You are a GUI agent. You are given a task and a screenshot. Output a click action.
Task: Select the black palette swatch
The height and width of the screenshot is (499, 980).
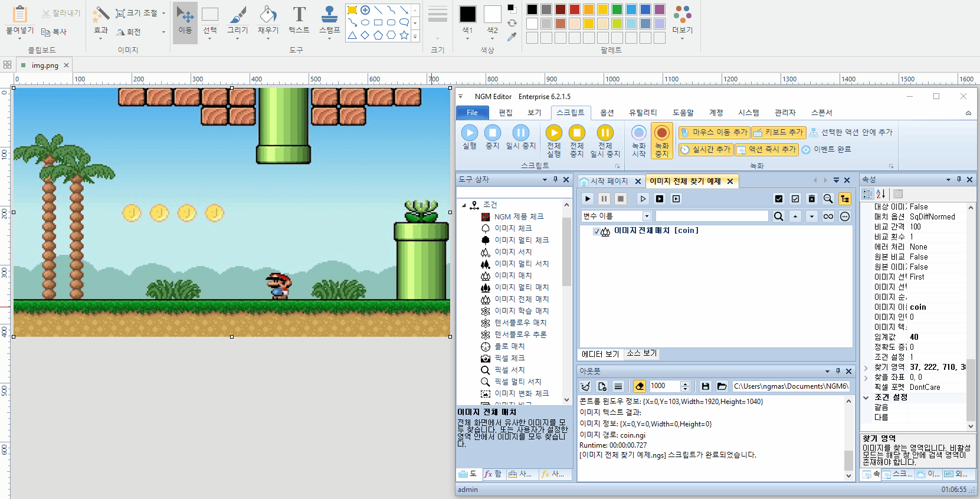[532, 9]
